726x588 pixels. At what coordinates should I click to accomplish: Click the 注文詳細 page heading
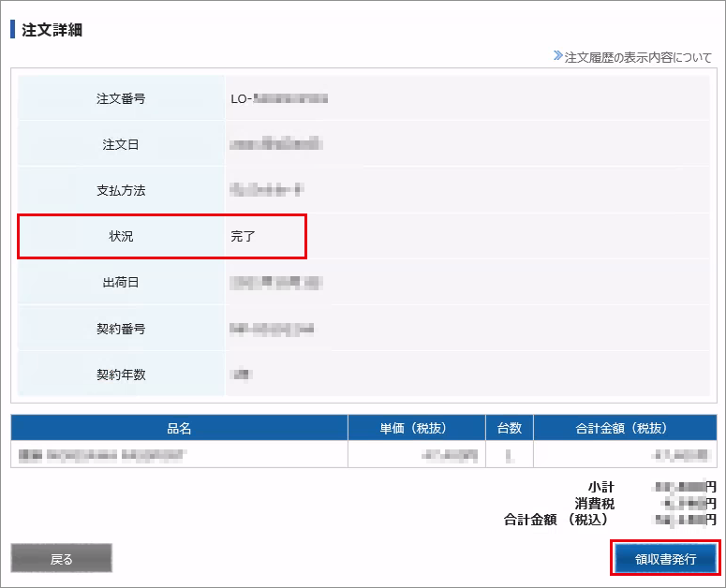tap(52, 30)
